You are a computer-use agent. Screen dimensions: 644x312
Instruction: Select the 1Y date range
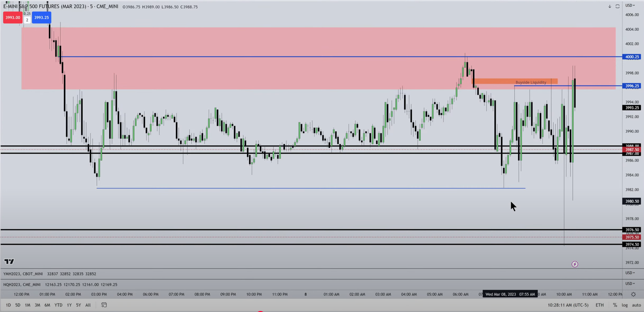tap(69, 305)
